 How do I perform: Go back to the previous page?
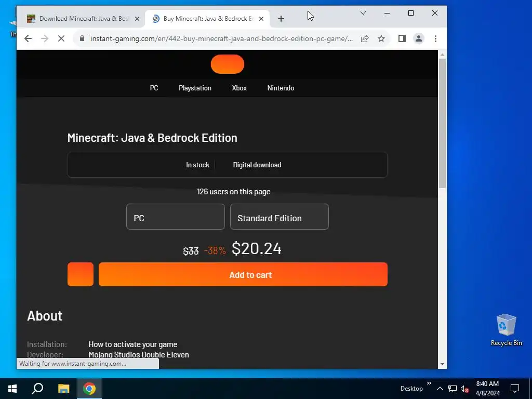(x=28, y=38)
